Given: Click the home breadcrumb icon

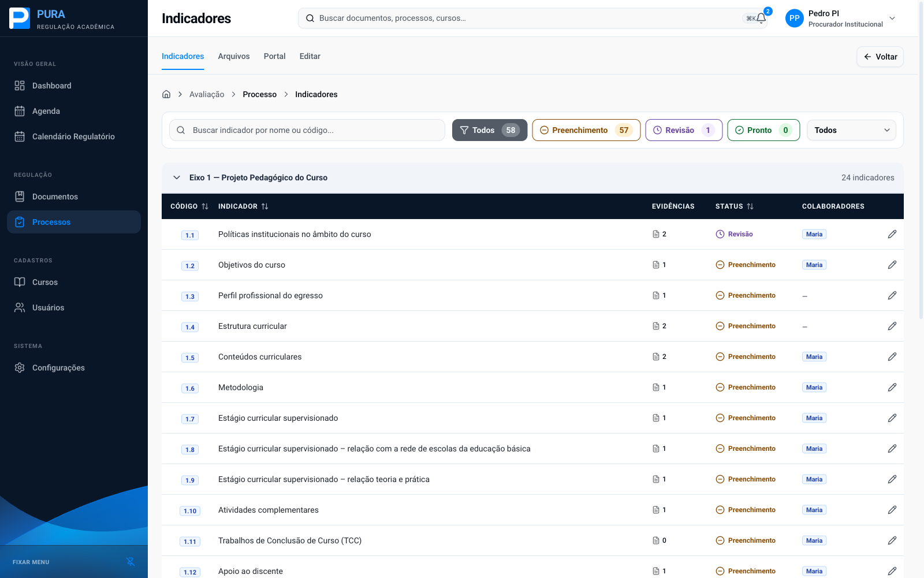Looking at the screenshot, I should pyautogui.click(x=166, y=94).
